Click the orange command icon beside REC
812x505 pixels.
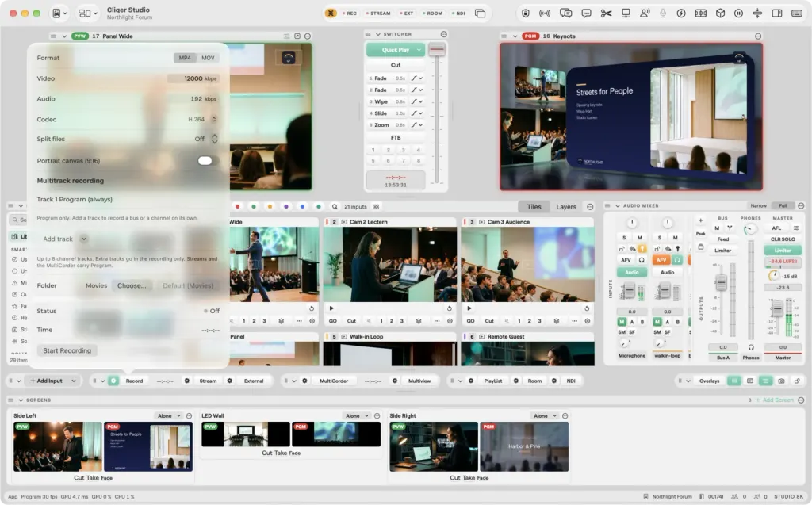(x=331, y=13)
